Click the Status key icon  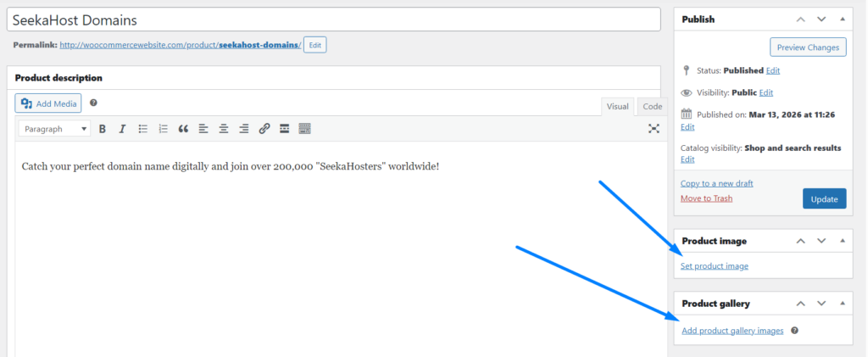pyautogui.click(x=687, y=70)
